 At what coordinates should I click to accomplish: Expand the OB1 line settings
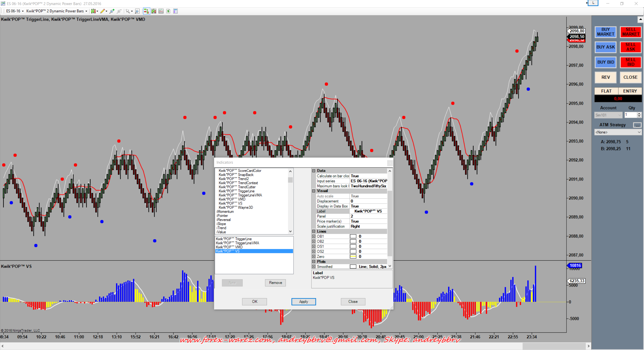[314, 236]
